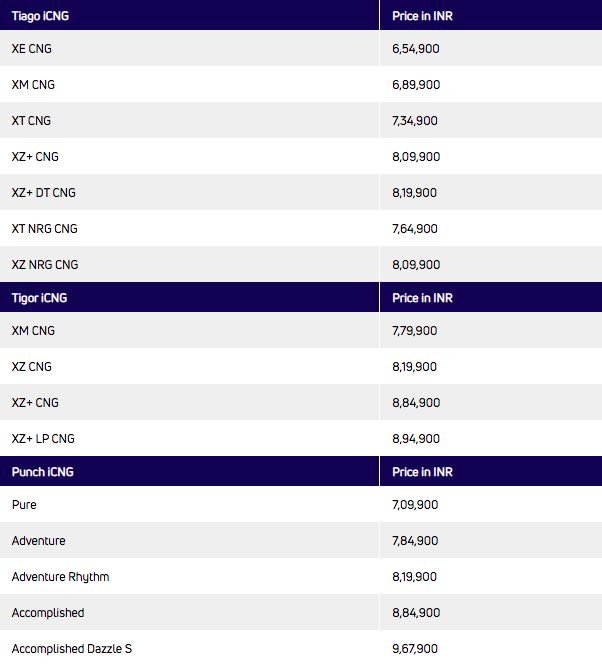This screenshot has width=602, height=670.
Task: Click the XZ NRG CNG variant label
Action: pyautogui.click(x=44, y=265)
